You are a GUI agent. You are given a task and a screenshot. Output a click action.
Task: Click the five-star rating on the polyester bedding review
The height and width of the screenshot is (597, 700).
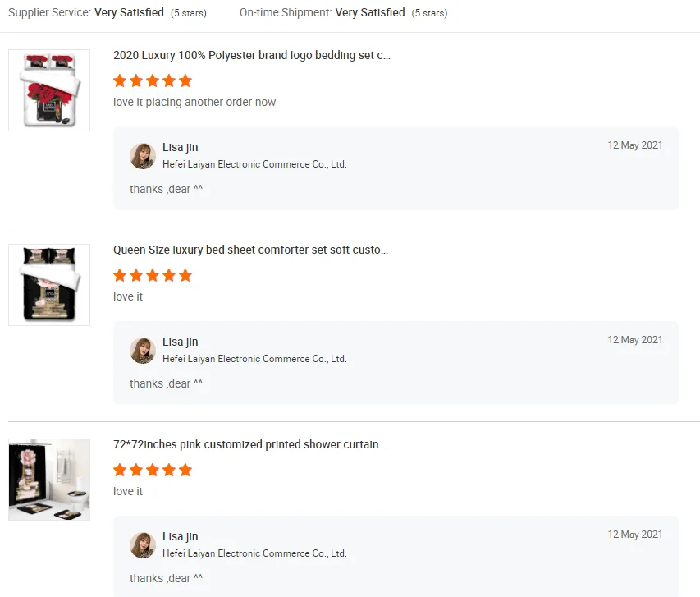point(153,80)
